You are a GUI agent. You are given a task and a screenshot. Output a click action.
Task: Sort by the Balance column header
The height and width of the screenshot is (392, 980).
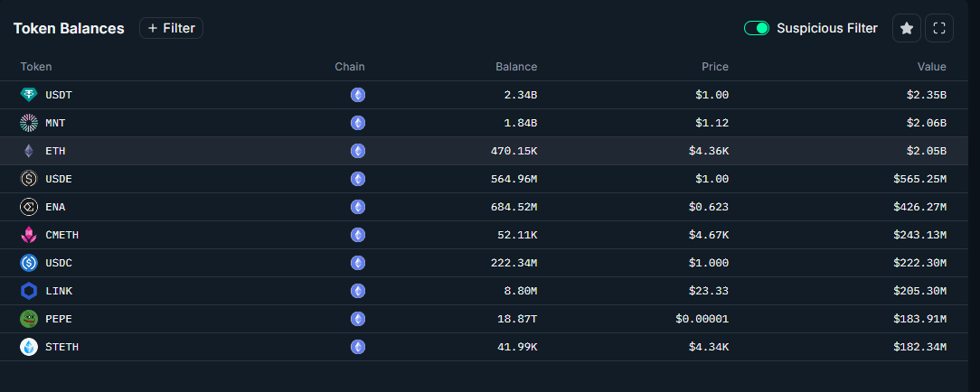point(516,67)
